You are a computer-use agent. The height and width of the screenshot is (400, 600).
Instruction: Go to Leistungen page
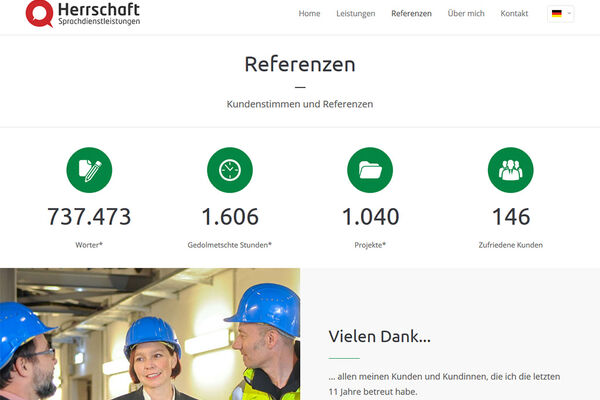355,13
